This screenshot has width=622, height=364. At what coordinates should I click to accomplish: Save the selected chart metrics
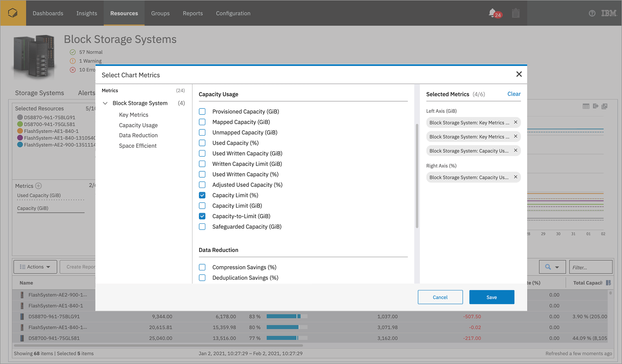492,297
